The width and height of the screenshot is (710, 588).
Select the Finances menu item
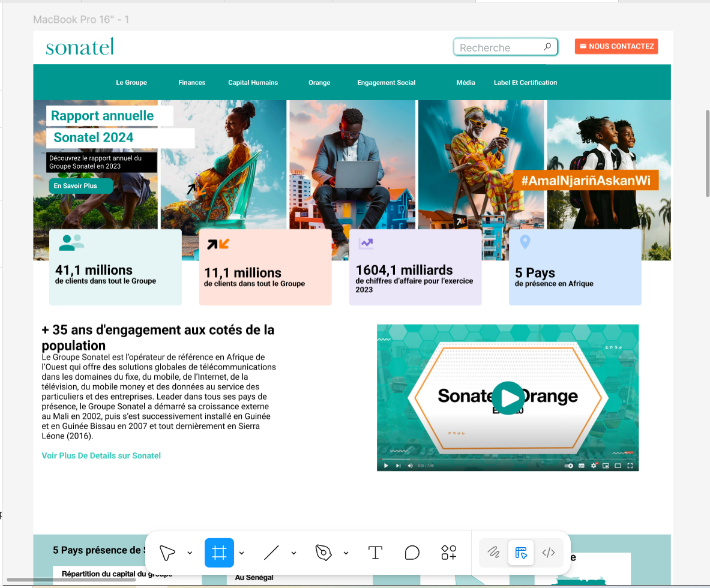[191, 82]
